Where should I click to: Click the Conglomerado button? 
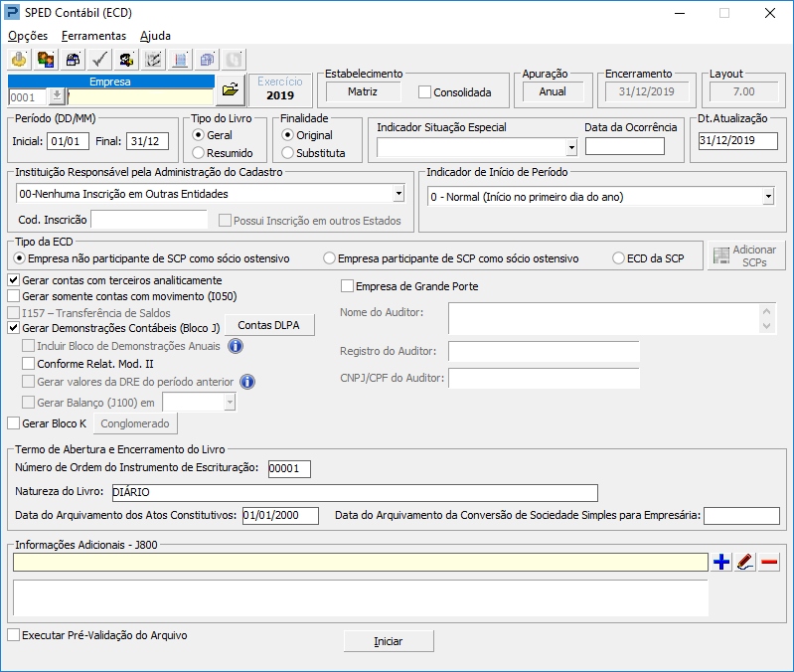point(135,423)
